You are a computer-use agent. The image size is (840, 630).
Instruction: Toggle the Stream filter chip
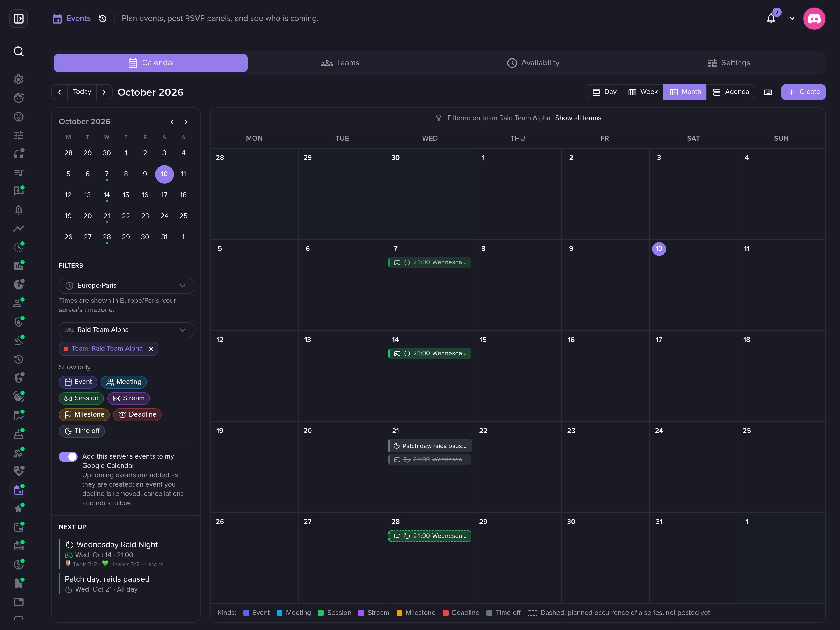point(129,398)
